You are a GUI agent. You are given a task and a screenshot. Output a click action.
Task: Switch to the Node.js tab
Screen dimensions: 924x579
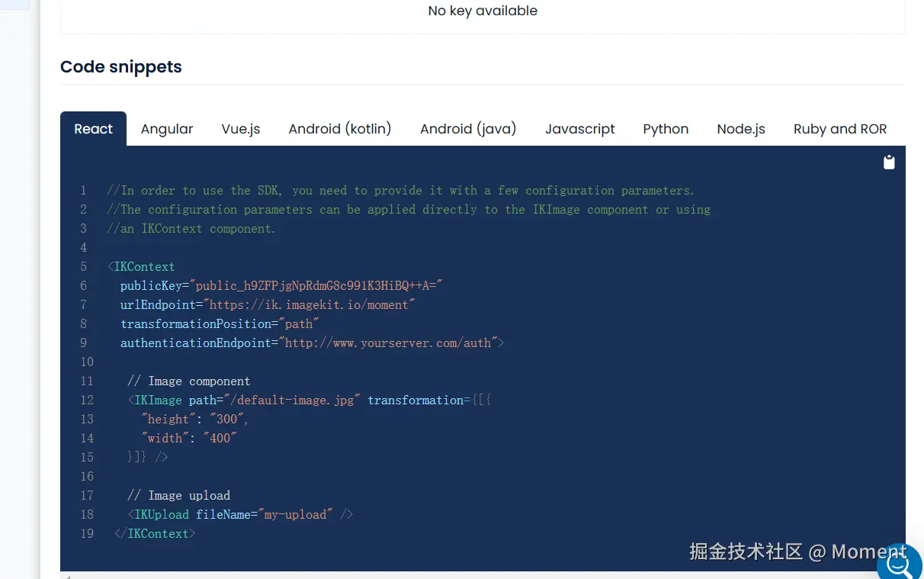click(741, 129)
